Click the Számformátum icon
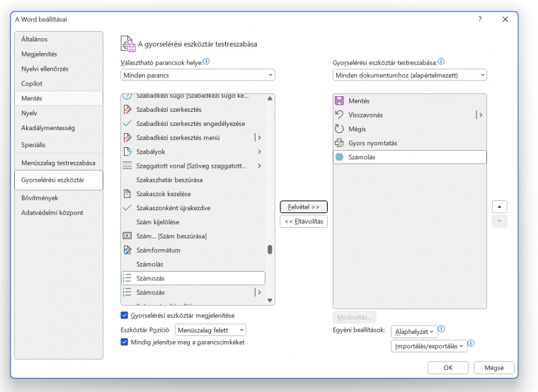The height and width of the screenshot is (392, 538). tap(127, 250)
